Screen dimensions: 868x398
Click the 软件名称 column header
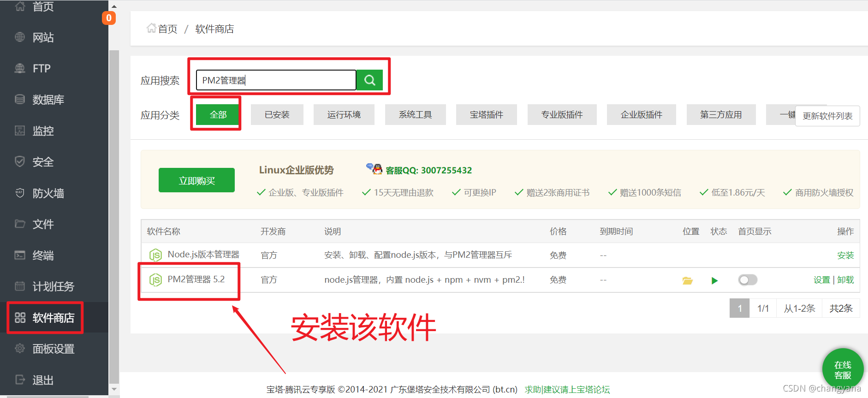164,231
